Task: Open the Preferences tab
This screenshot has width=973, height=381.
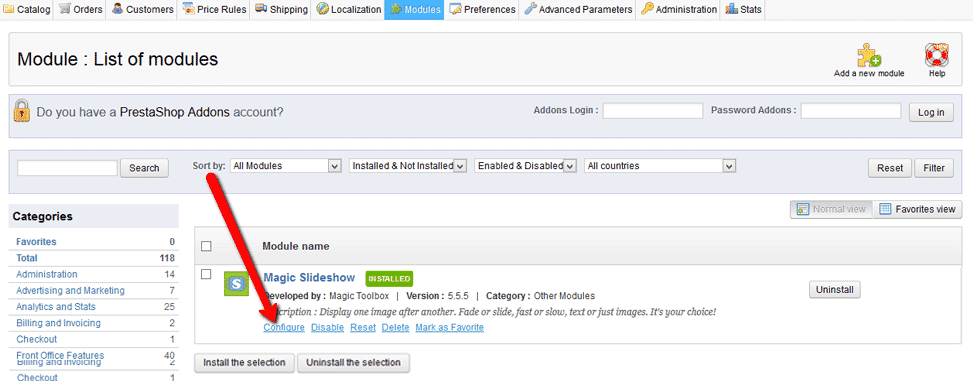Action: tap(482, 9)
